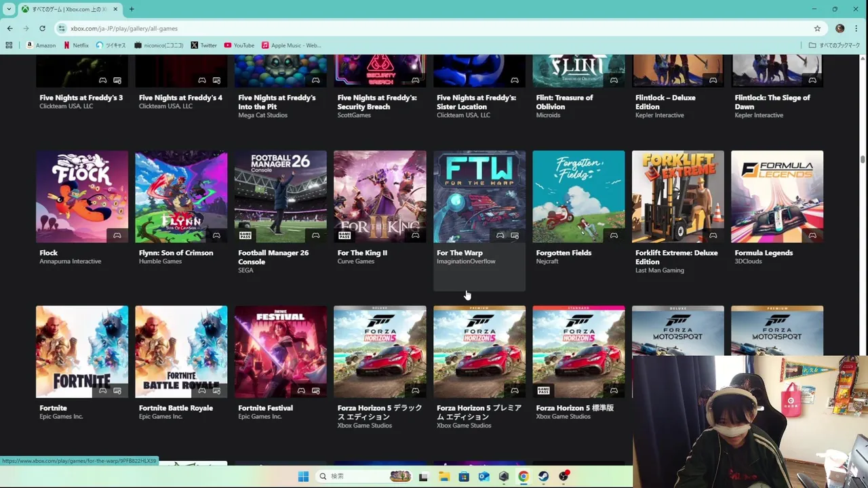
Task: Reload the Xbox all-games page
Action: (x=42, y=28)
